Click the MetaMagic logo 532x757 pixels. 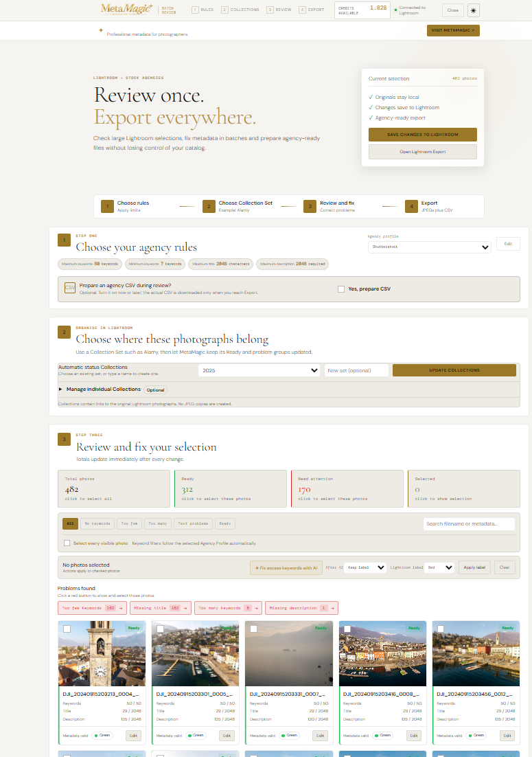pyautogui.click(x=126, y=9)
